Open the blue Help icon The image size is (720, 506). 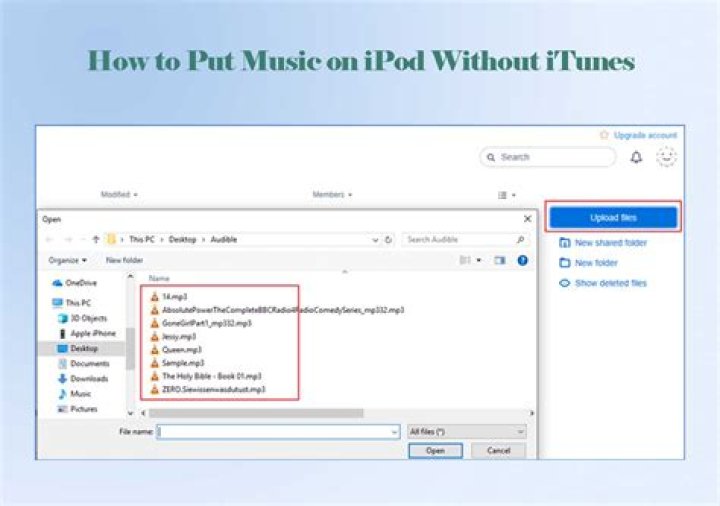point(523,261)
